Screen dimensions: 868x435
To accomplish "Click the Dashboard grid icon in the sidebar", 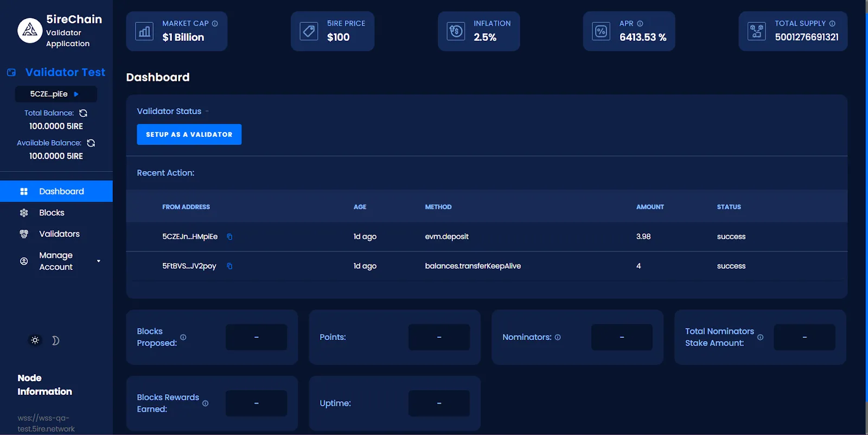I will point(24,191).
